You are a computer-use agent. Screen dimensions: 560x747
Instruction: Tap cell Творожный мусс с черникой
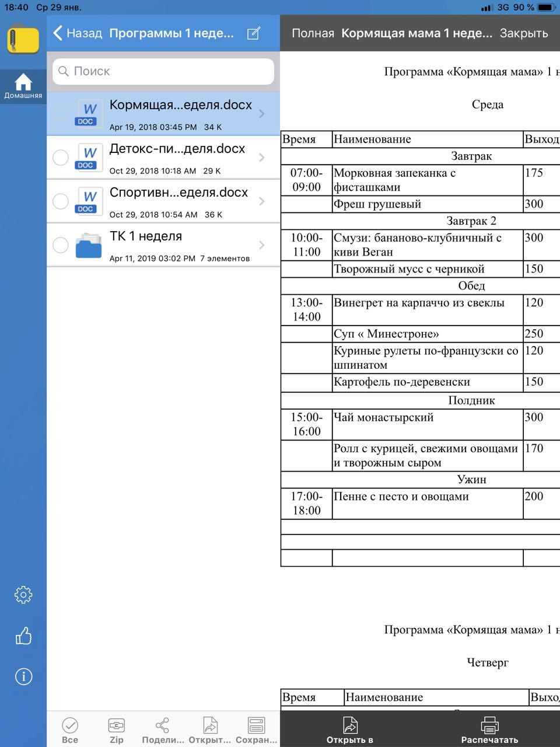click(x=428, y=269)
